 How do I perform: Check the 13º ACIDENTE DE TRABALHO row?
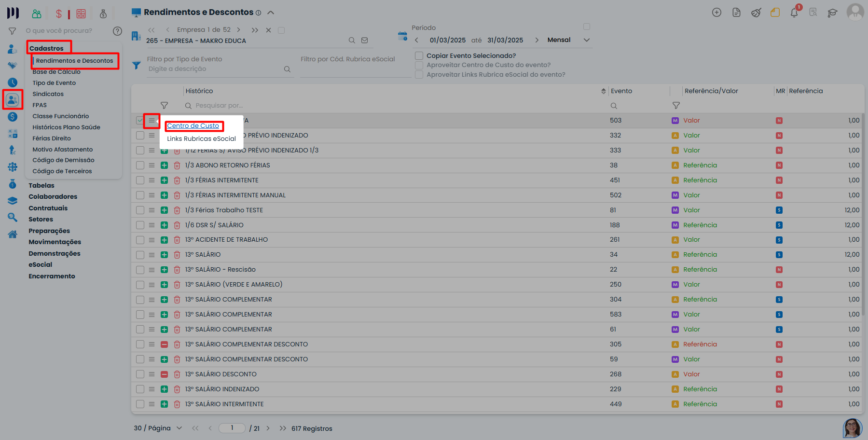click(140, 240)
